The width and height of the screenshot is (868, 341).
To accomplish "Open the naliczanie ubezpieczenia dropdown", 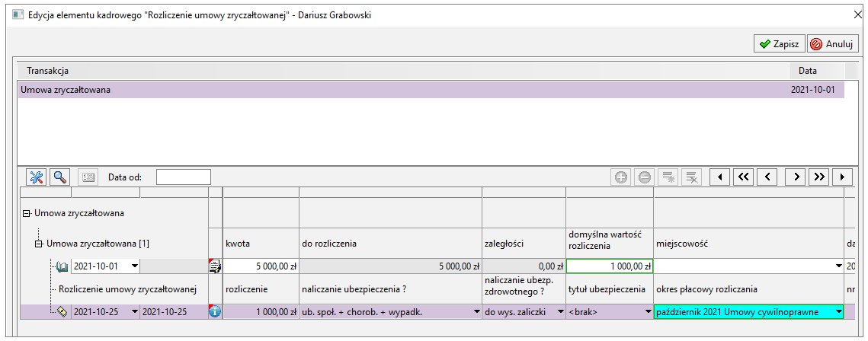I will click(477, 312).
